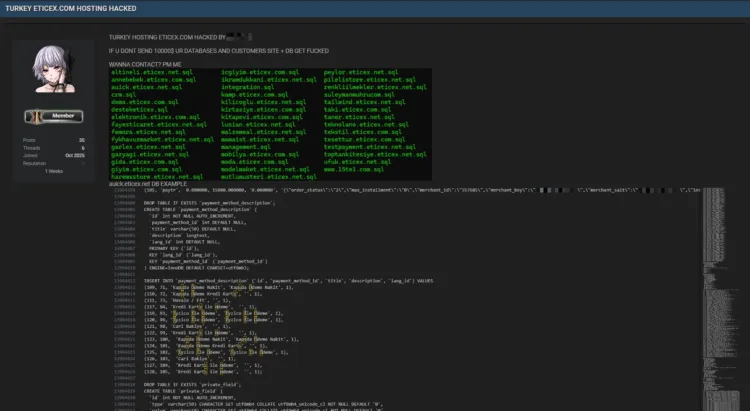The width and height of the screenshot is (750, 411).
Task: Click the 'ENGINE=InnoDB DEFAULT CHARSET' line
Action: 197,268
